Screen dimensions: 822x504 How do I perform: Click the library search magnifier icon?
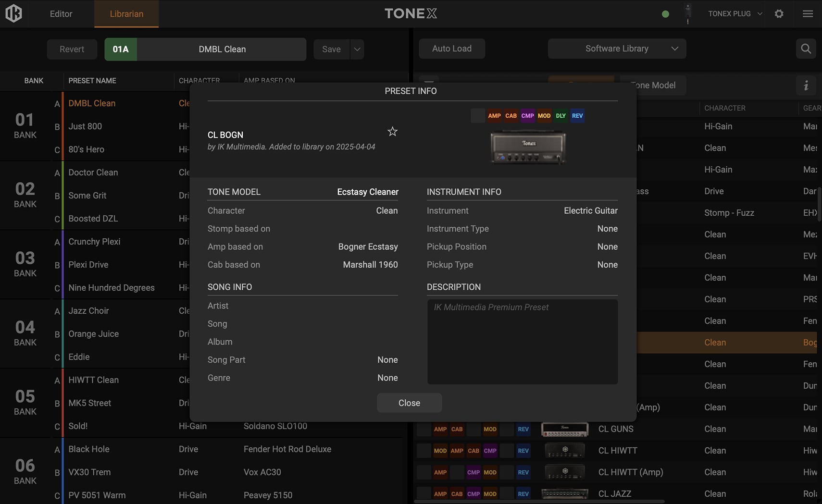(806, 49)
